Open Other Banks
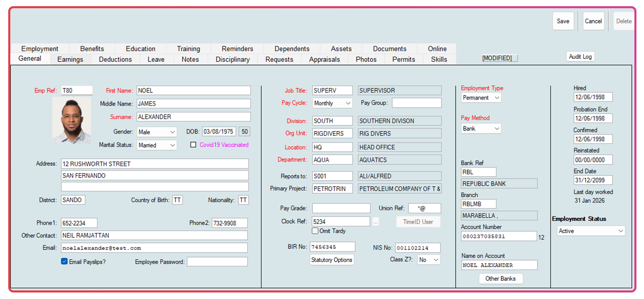Viewport: 644px width, 299px height. tap(501, 278)
